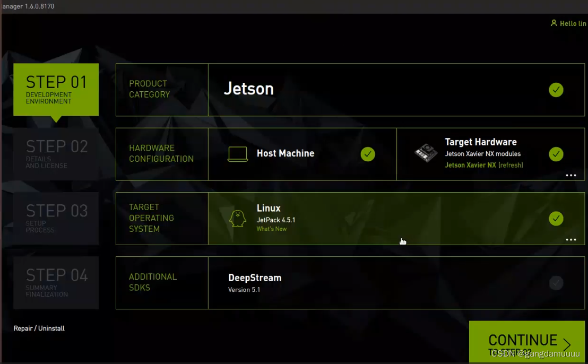Toggle the Target Hardware selection checkmark
588x364 pixels.
pos(556,154)
